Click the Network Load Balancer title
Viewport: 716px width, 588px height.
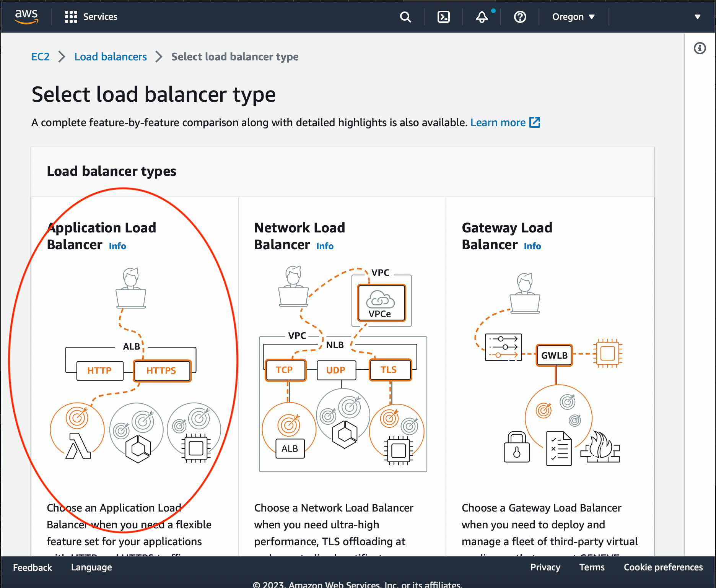[x=299, y=236]
